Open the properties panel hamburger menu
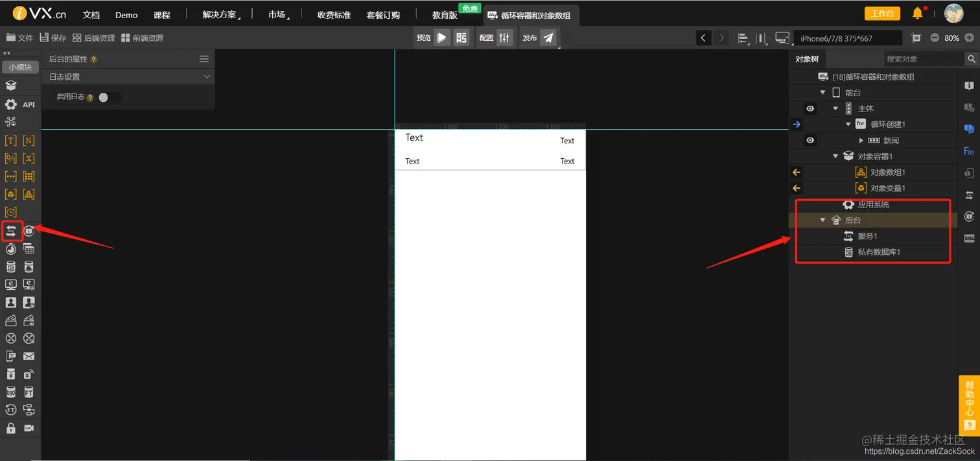Image resolution: width=980 pixels, height=461 pixels. pos(204,59)
